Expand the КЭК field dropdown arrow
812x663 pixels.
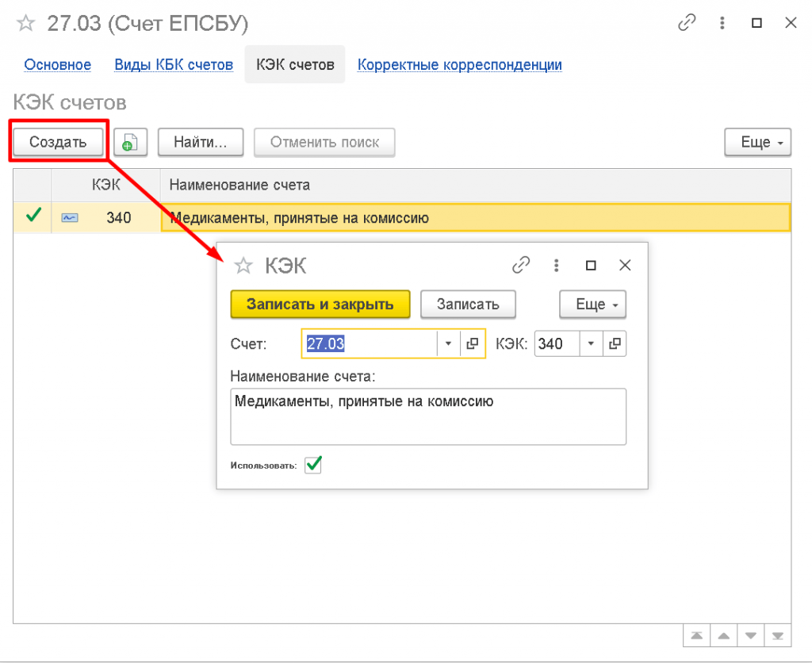coord(591,343)
